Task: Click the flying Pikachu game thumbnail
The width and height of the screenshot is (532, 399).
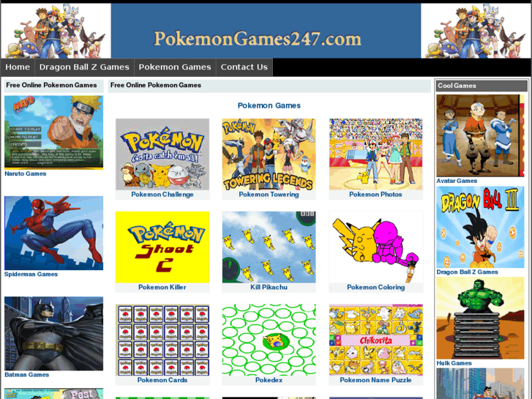Action: pos(269,247)
